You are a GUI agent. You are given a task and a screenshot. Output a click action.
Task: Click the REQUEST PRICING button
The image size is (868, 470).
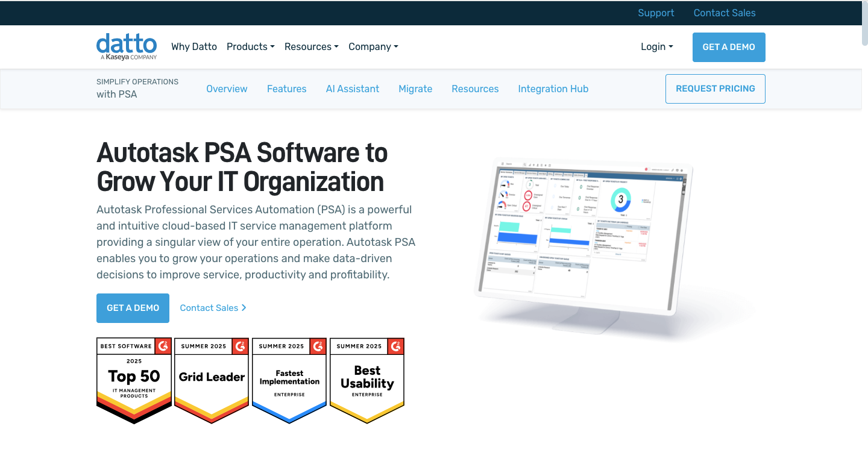715,89
